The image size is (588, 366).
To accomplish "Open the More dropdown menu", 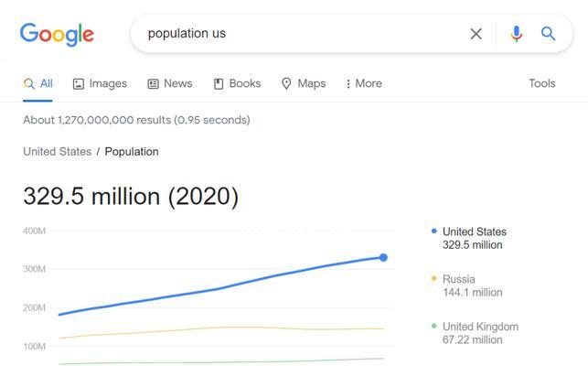I will coord(363,83).
